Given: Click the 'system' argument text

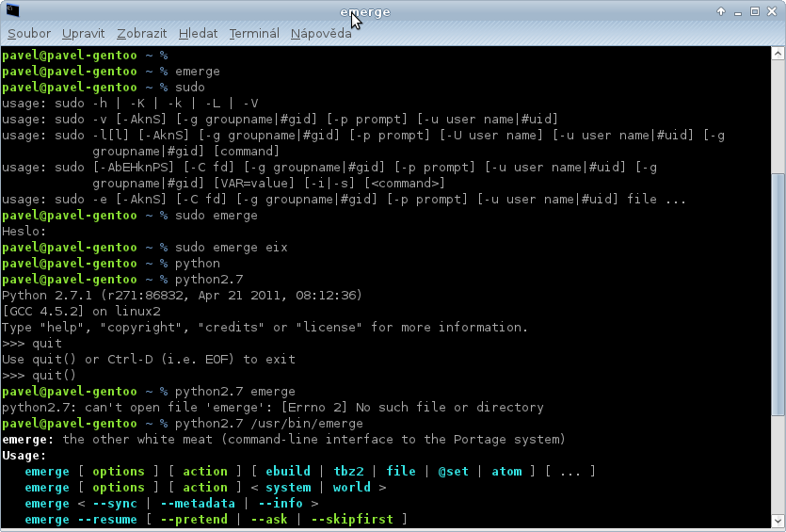Looking at the screenshot, I should click(x=288, y=488).
